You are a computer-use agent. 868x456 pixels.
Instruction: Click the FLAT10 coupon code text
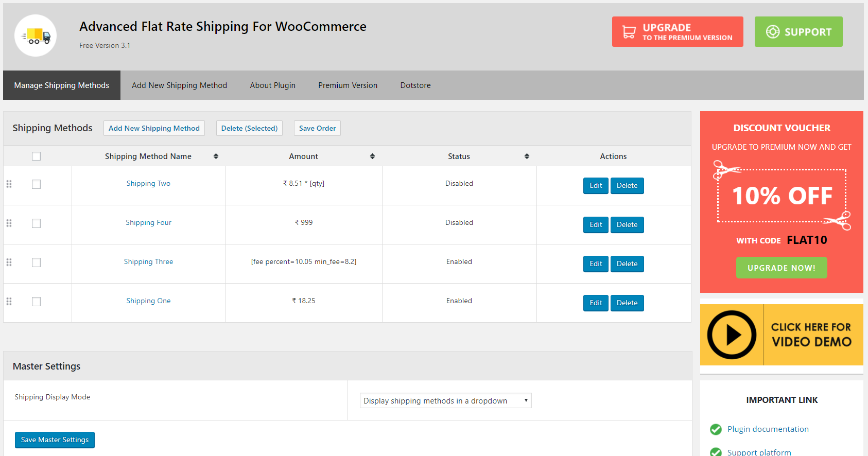807,240
